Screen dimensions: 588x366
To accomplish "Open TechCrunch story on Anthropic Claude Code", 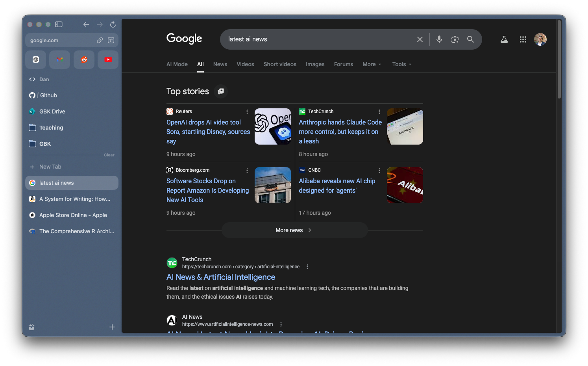I will coord(340,132).
